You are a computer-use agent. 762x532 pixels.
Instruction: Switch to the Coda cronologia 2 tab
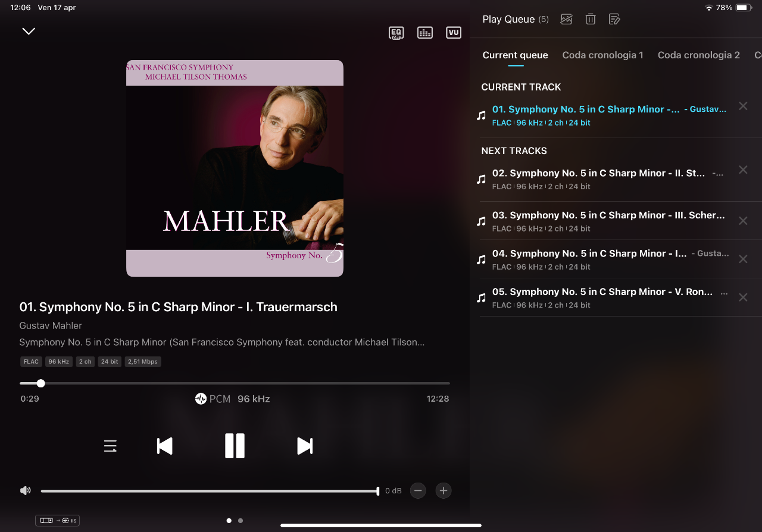(698, 55)
